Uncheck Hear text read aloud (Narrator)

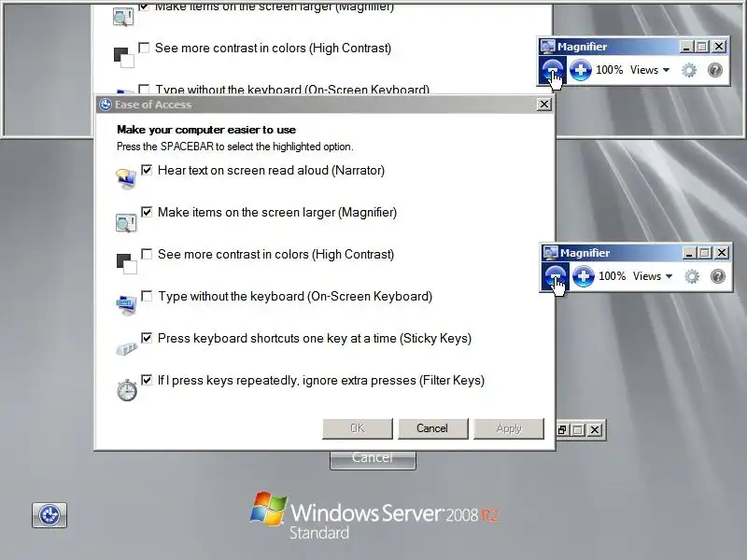pos(147,170)
